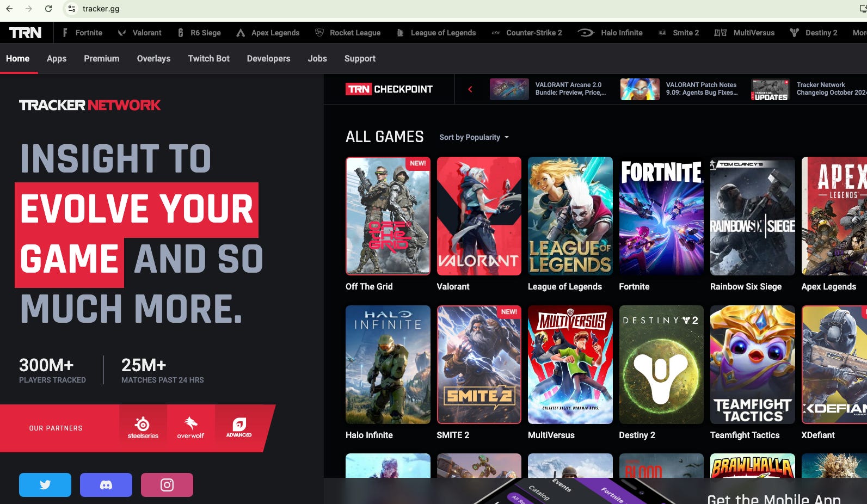Viewport: 867px width, 504px height.
Task: Go back with browser back arrow
Action: (x=9, y=9)
